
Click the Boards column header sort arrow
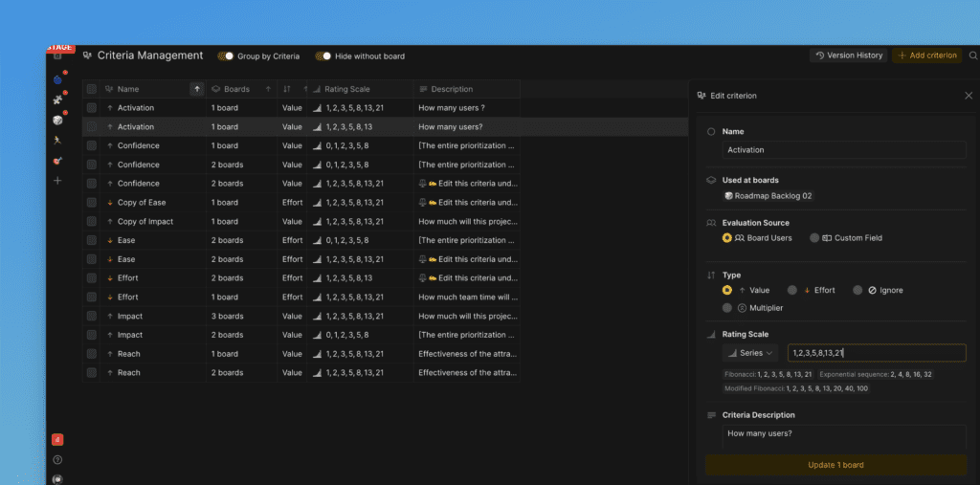tap(267, 89)
